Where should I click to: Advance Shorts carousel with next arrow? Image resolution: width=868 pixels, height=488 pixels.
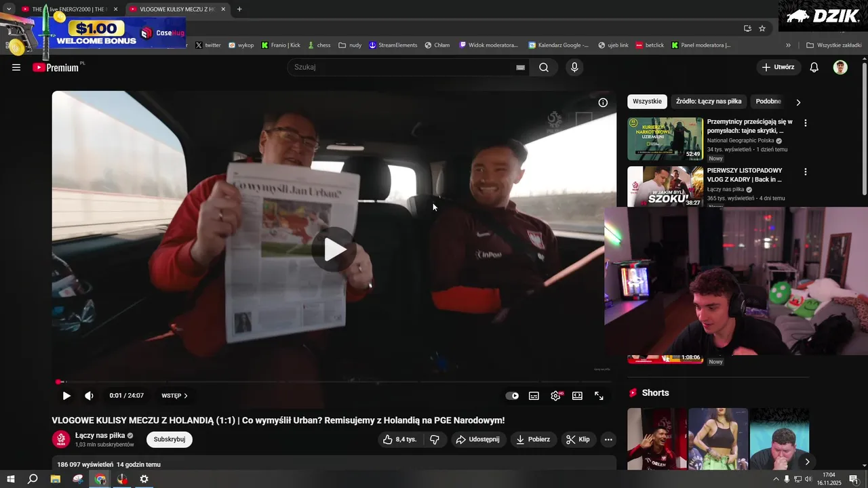[807, 462]
